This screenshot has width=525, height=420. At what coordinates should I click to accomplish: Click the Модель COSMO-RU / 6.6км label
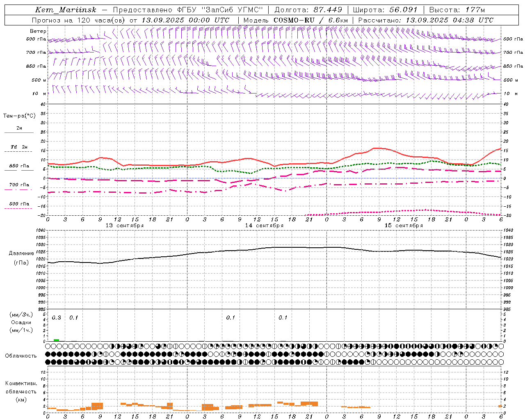click(296, 20)
